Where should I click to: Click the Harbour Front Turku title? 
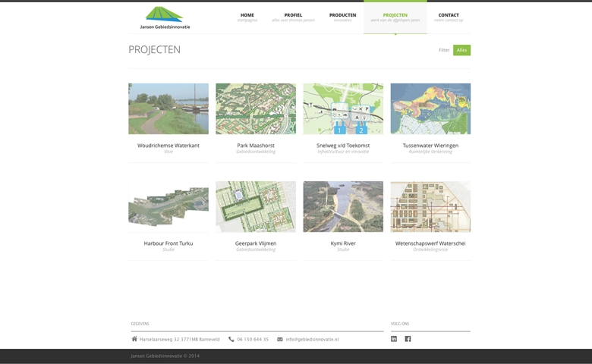[168, 243]
